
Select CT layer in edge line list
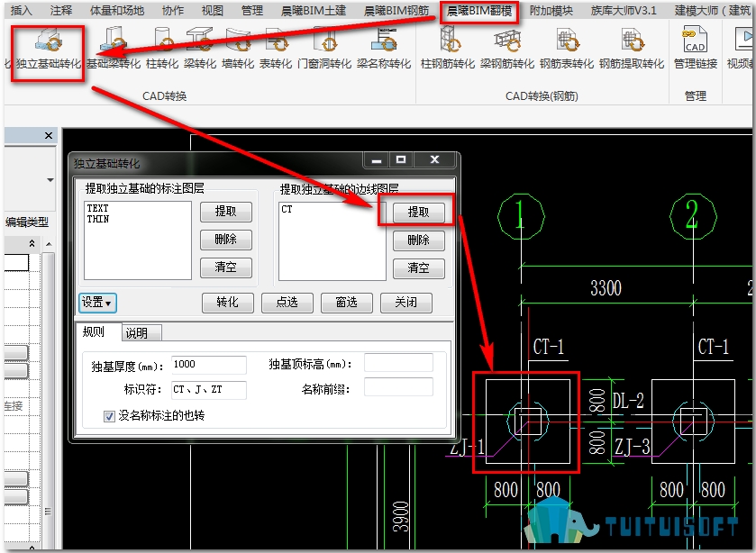tap(287, 209)
